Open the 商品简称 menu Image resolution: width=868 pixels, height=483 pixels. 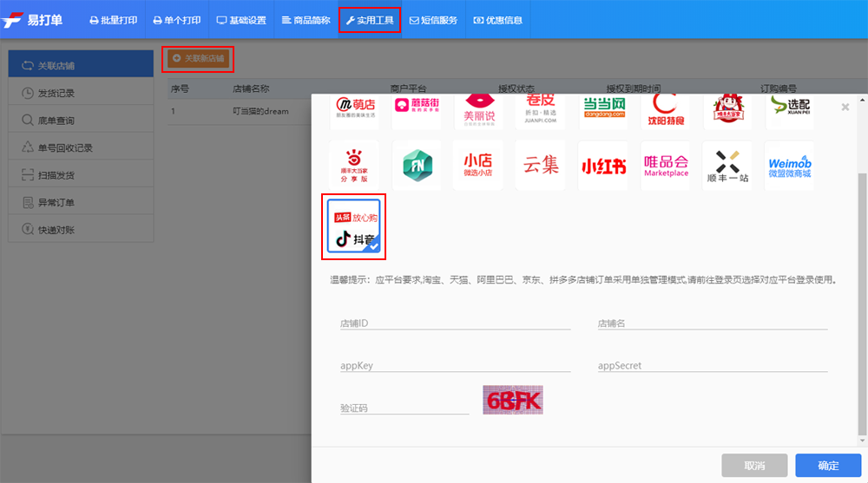[306, 20]
